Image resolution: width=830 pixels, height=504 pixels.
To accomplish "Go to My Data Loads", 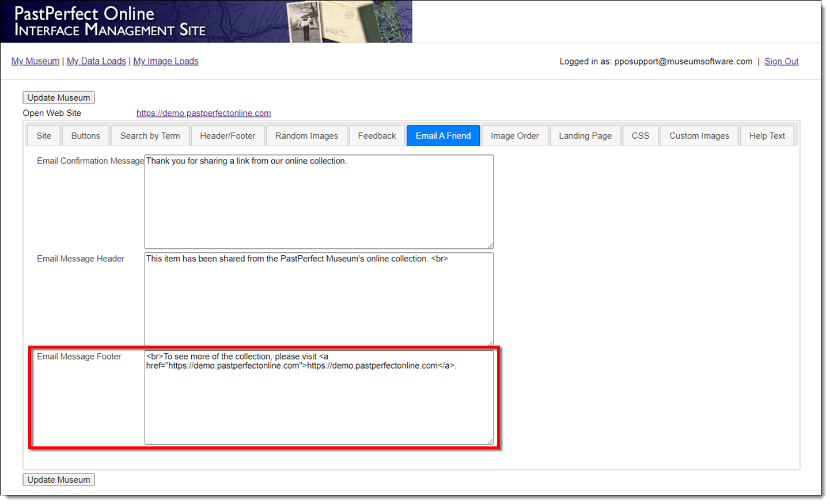I will click(96, 61).
